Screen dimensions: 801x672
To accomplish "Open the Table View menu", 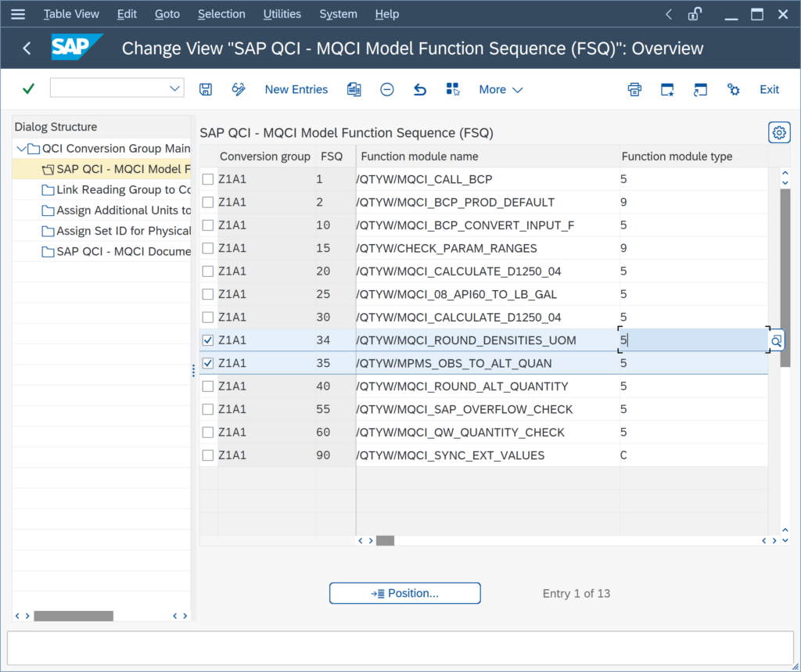I will click(71, 14).
